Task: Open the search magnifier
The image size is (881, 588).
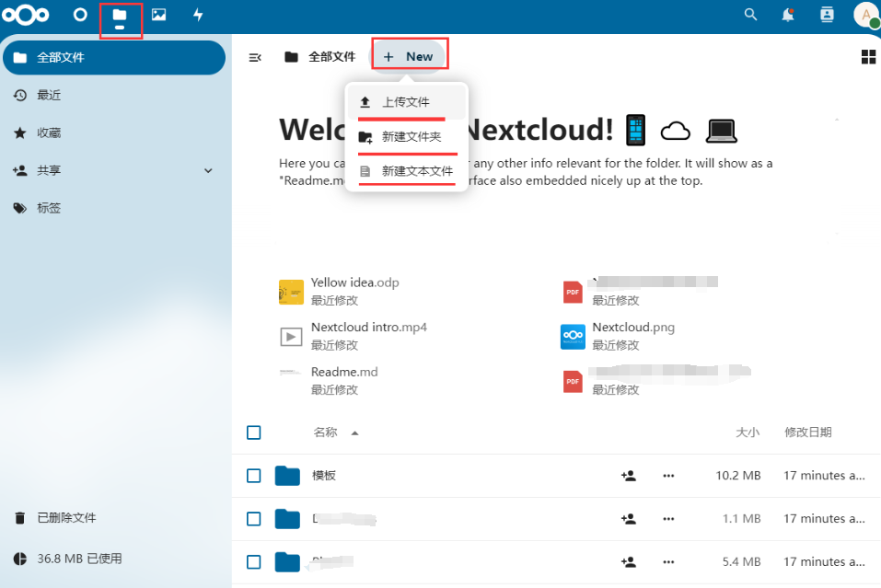Action: [x=750, y=15]
